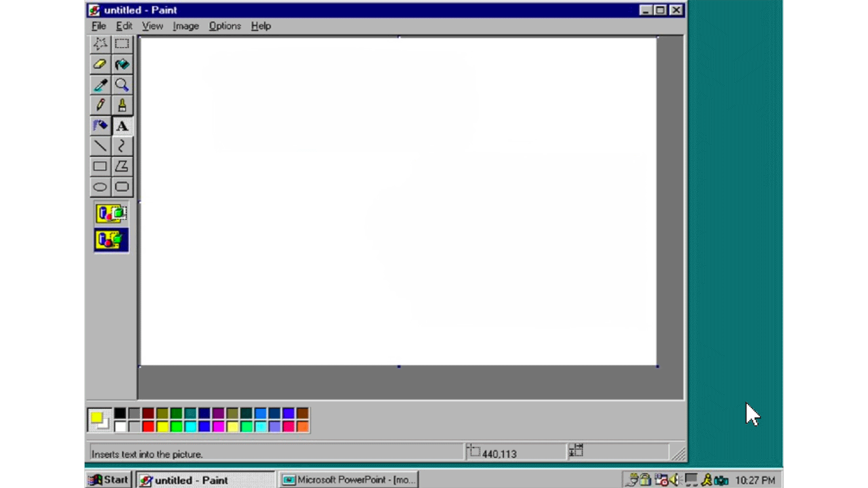This screenshot has width=868, height=488.
Task: Enable opaque text background option
Action: pyautogui.click(x=111, y=213)
